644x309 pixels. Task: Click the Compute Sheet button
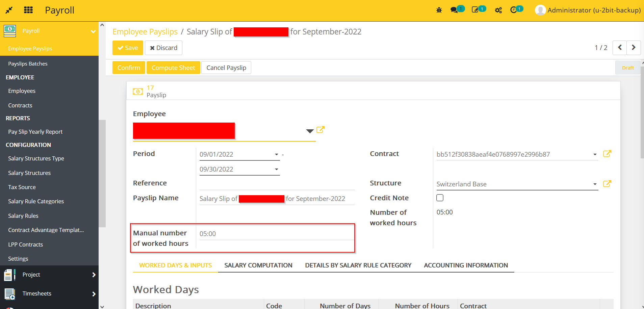pyautogui.click(x=173, y=68)
